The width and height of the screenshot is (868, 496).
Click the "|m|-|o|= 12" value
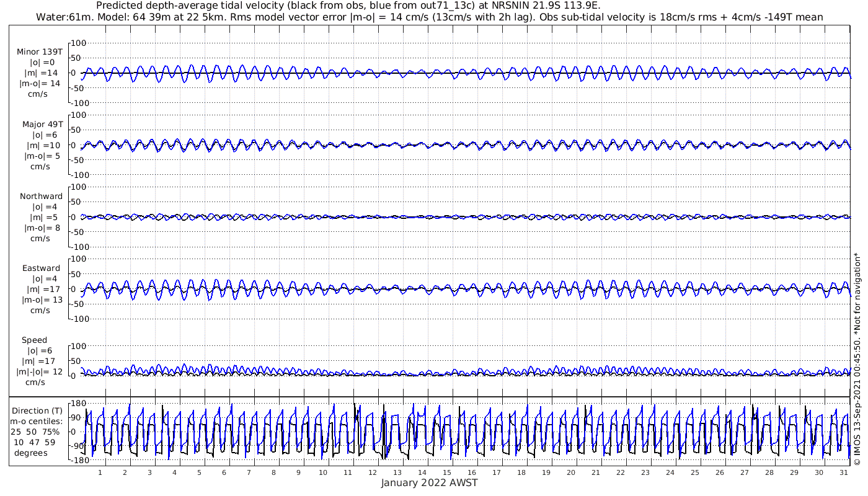click(40, 372)
